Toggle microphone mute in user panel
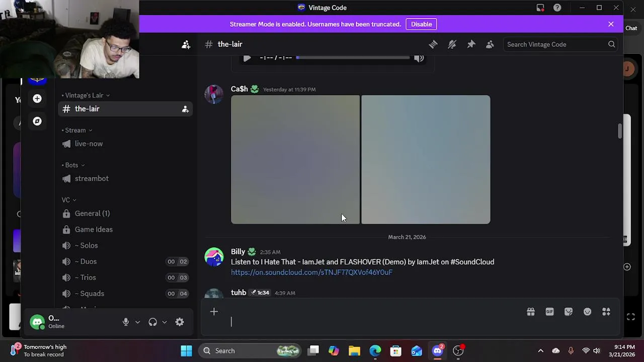Viewport: 644px width, 362px height. click(126, 322)
